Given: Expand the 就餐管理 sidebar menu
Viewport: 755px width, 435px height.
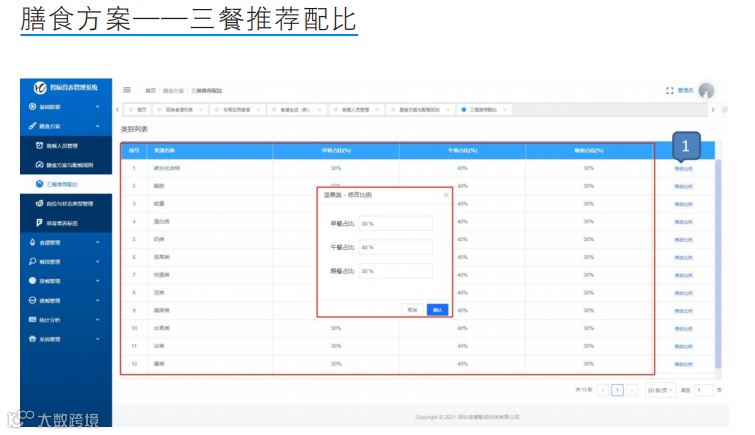Looking at the screenshot, I should tap(66, 300).
